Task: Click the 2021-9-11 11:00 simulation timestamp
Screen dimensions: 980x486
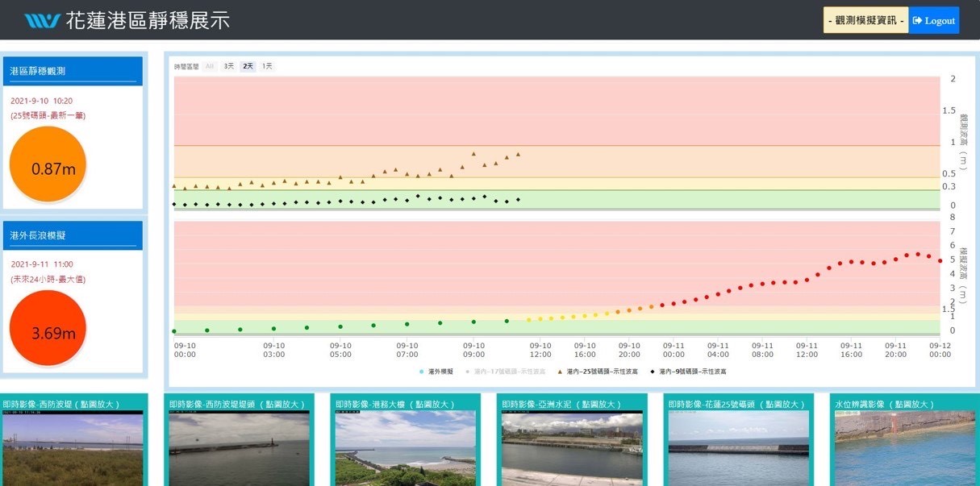Action: point(42,264)
